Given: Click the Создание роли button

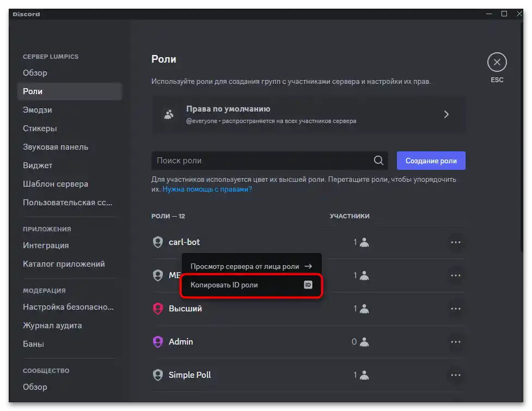Looking at the screenshot, I should [431, 161].
